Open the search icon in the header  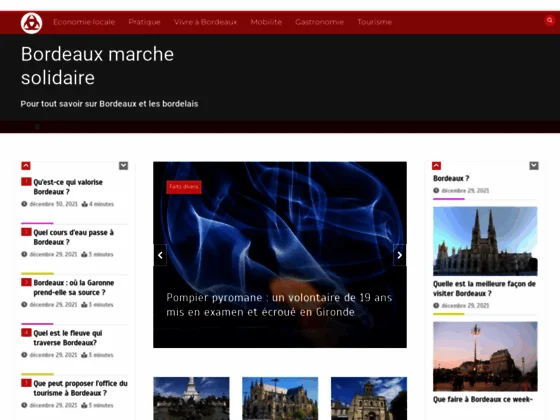click(x=550, y=21)
